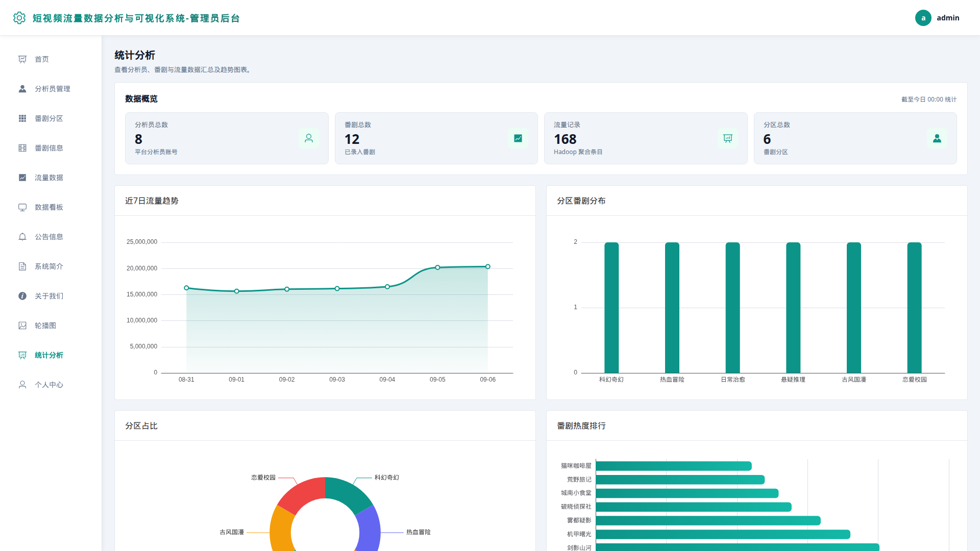Click the 猫咪咖啡屋 ranking bar
This screenshot has width=980, height=551.
coord(674,466)
